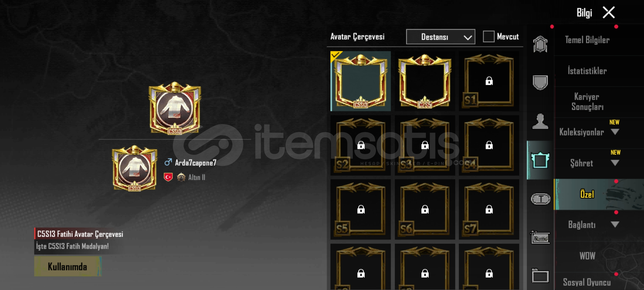Open the İstatistikler tab
Viewport: 644px width, 290px height.
(587, 71)
